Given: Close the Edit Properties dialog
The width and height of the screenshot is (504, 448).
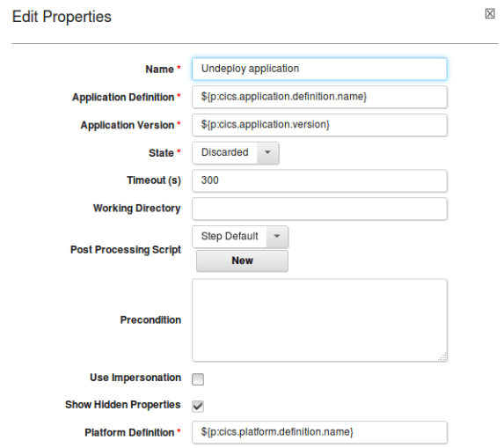Looking at the screenshot, I should coord(490,14).
